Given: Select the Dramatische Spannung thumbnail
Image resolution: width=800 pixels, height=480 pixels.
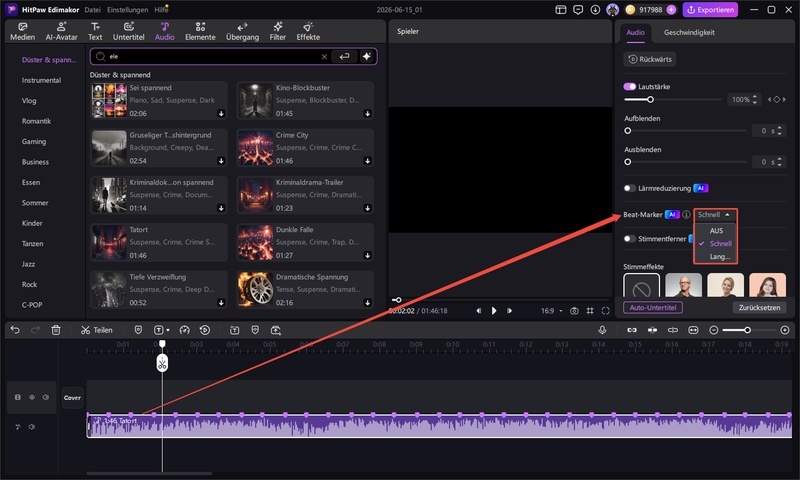Looking at the screenshot, I should 255,290.
